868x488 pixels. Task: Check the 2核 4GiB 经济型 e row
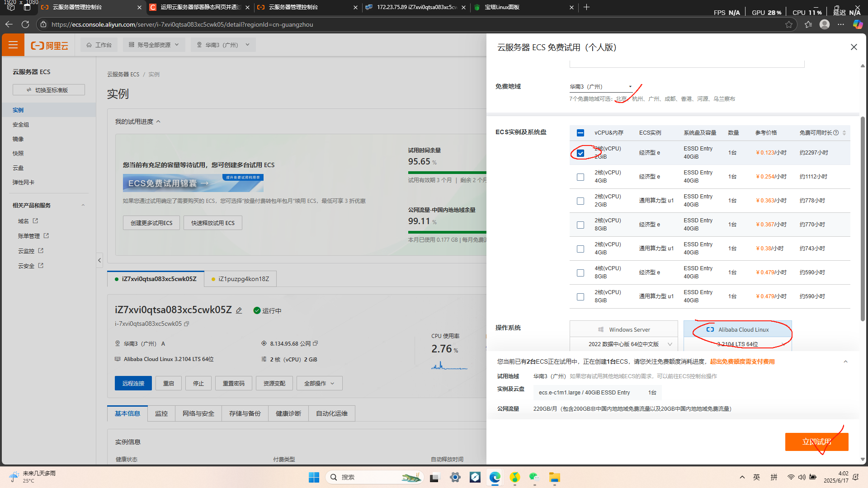pyautogui.click(x=580, y=177)
